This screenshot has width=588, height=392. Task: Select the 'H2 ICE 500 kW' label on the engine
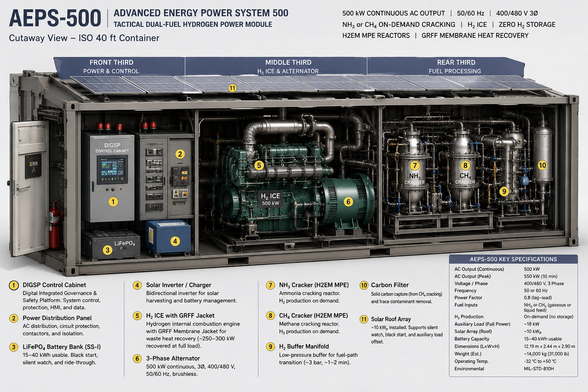coord(270,199)
